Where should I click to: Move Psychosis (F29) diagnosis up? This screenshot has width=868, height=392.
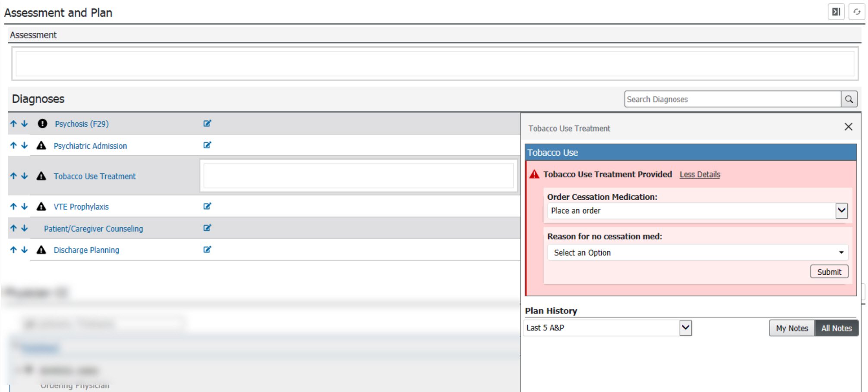tap(13, 124)
